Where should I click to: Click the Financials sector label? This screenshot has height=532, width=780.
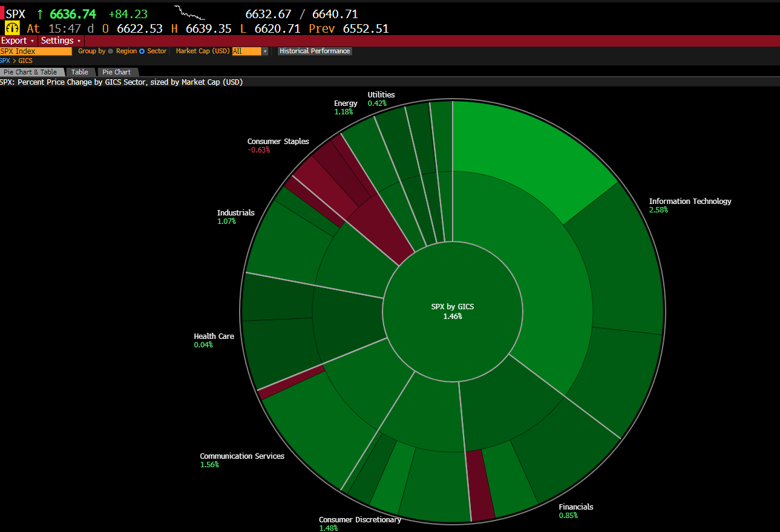575,507
